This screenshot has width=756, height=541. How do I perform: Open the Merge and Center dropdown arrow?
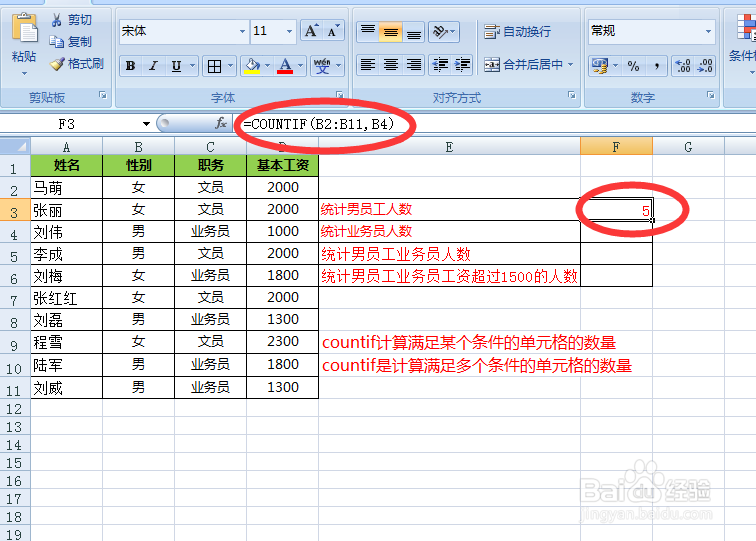pos(570,65)
